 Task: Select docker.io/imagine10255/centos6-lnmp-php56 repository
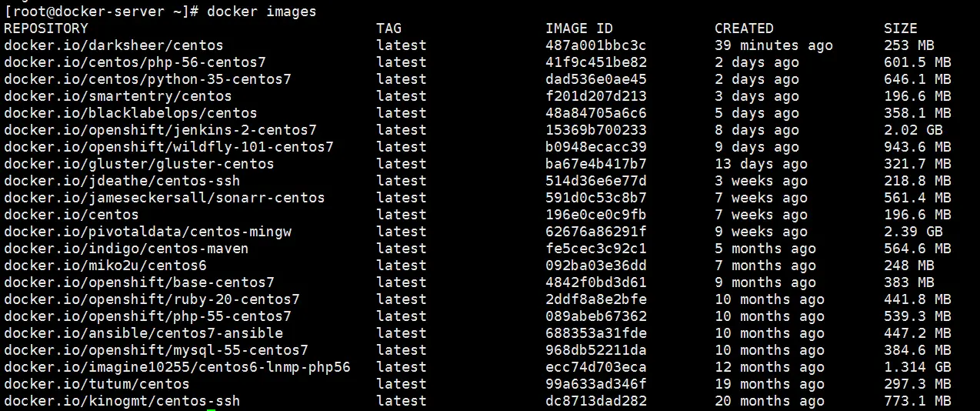click(x=178, y=367)
